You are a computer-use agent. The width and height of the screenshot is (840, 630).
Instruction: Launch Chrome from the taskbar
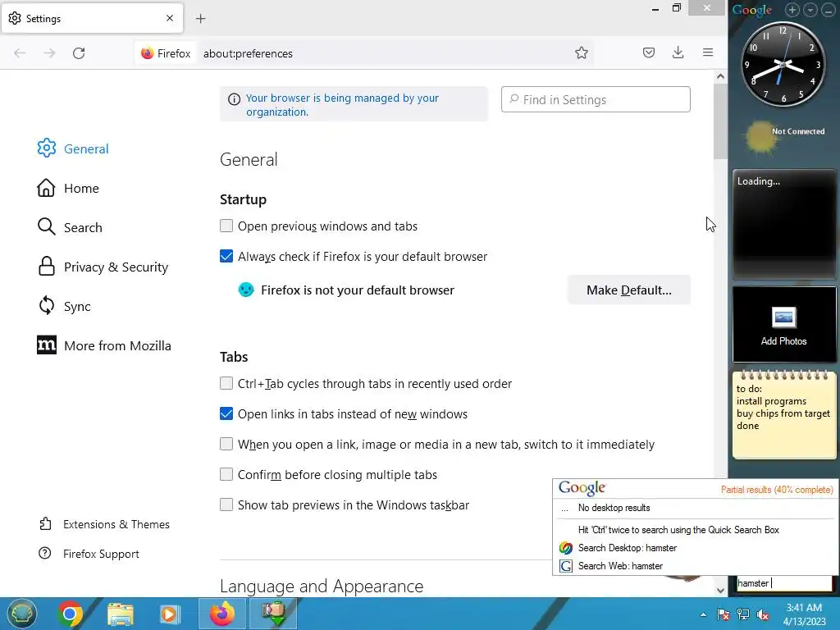71,614
